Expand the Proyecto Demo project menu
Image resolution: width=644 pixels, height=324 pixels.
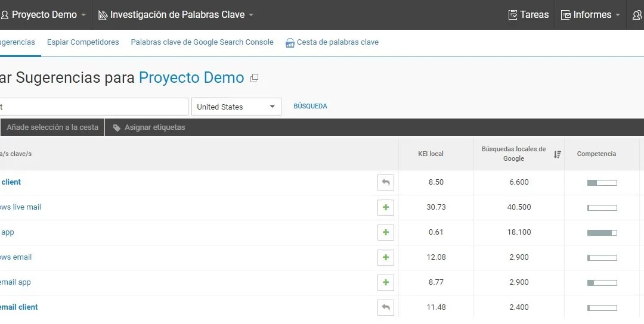click(x=45, y=15)
